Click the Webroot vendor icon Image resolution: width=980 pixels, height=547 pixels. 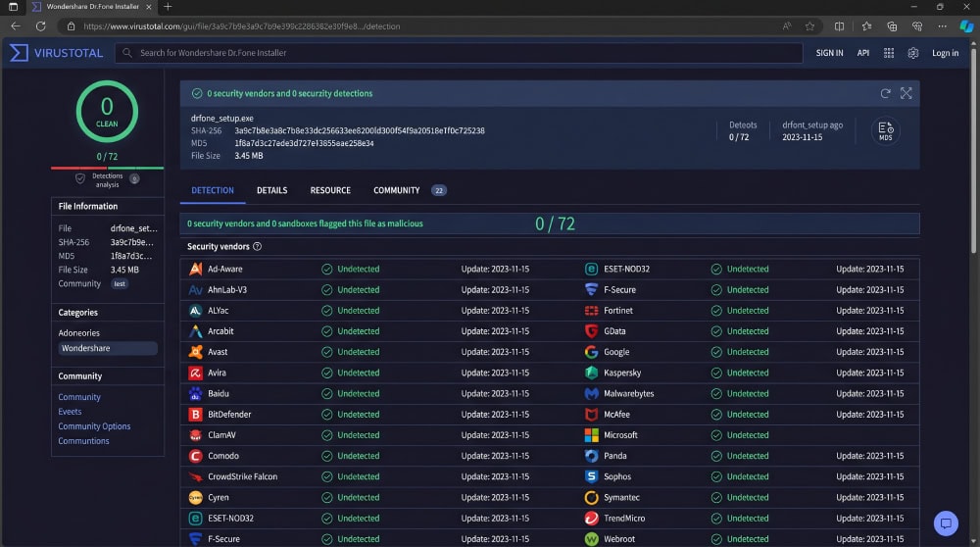tap(591, 539)
